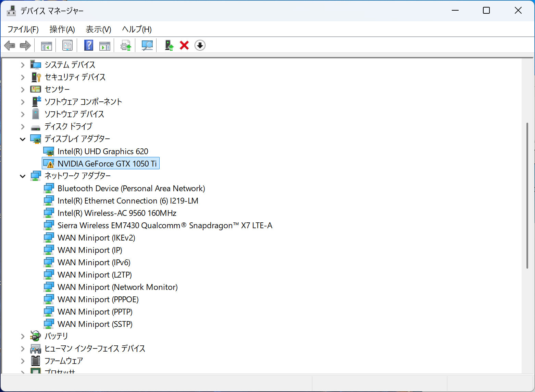Select NVIDIA GeForce GTX 1050 Ti device

107,164
